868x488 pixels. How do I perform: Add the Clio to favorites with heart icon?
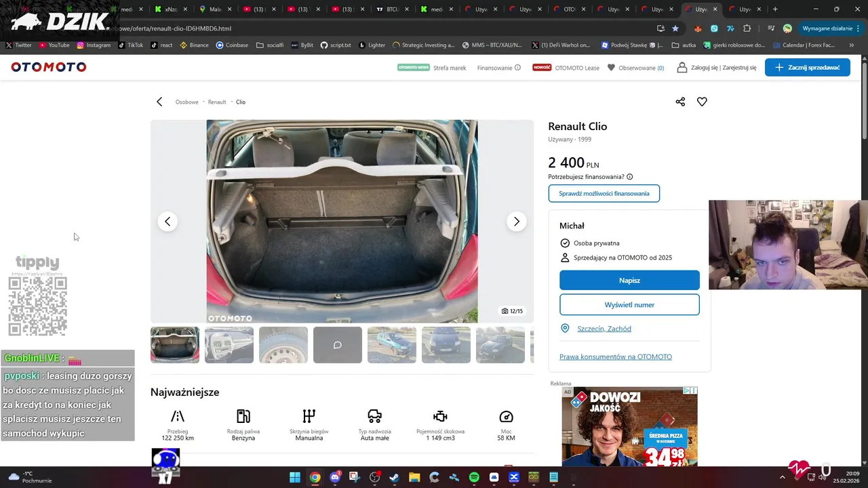tap(702, 102)
